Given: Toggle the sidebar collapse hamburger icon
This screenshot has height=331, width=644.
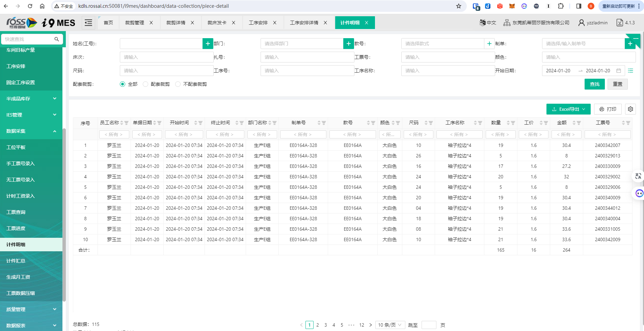Looking at the screenshot, I should [88, 23].
